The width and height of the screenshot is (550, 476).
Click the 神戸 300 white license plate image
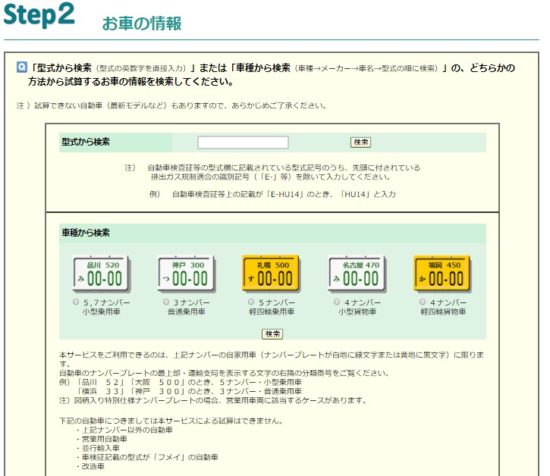(x=186, y=274)
